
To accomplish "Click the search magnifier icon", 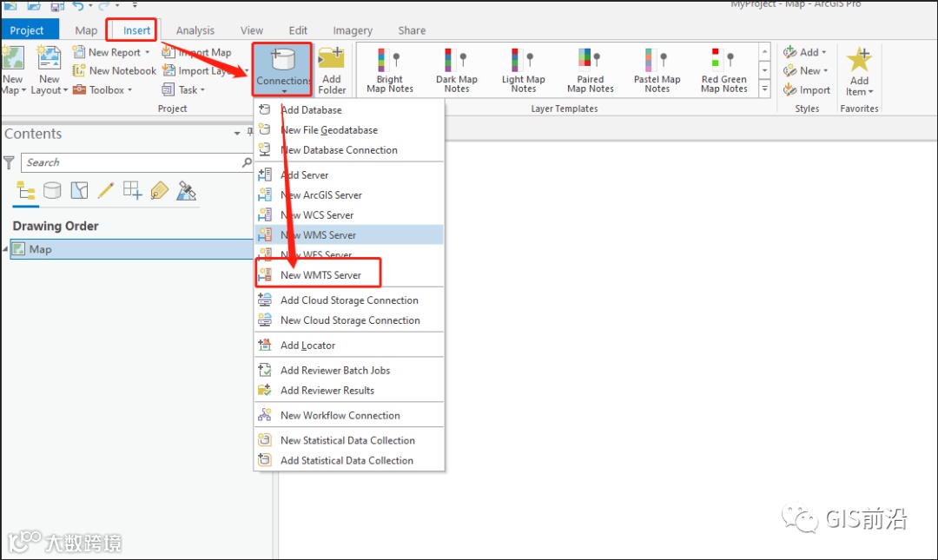I will click(247, 162).
